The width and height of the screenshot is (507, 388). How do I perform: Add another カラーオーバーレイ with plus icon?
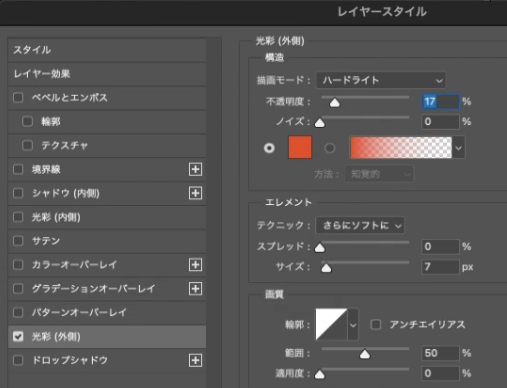195,265
